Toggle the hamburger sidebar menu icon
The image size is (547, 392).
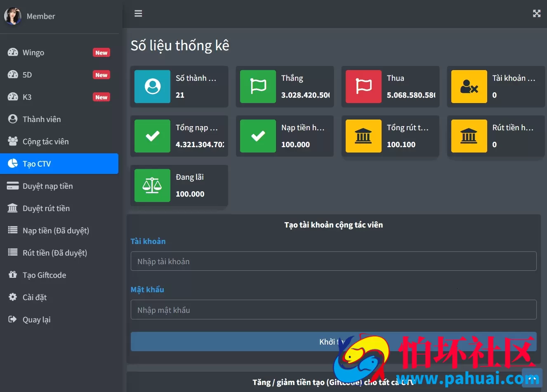tap(138, 14)
